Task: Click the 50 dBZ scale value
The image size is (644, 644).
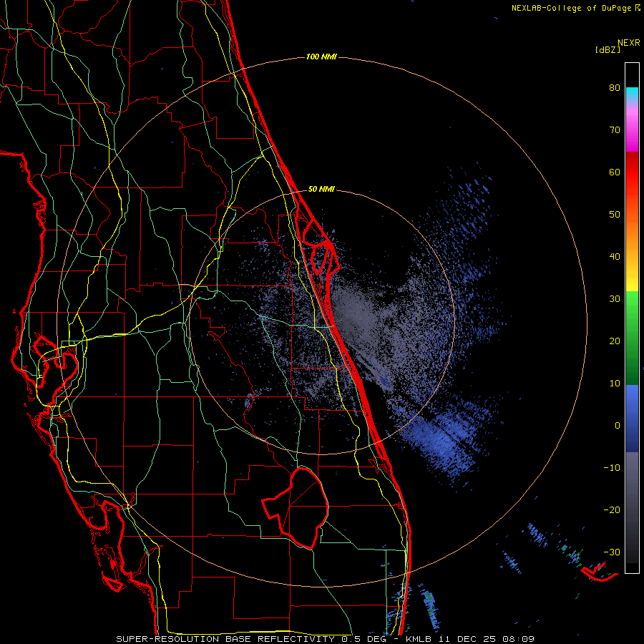Action: 615,215
